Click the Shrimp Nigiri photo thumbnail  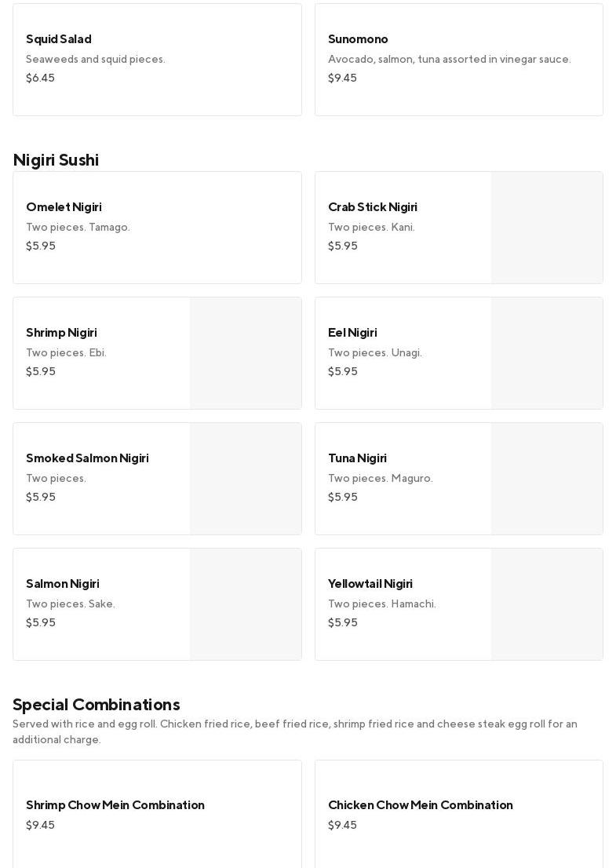246,353
